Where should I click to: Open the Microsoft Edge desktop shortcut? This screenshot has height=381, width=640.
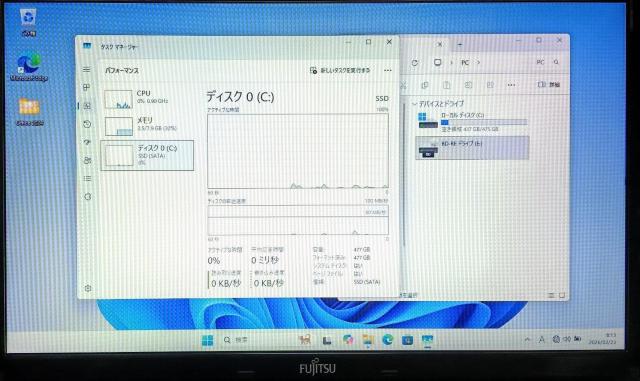(x=29, y=67)
